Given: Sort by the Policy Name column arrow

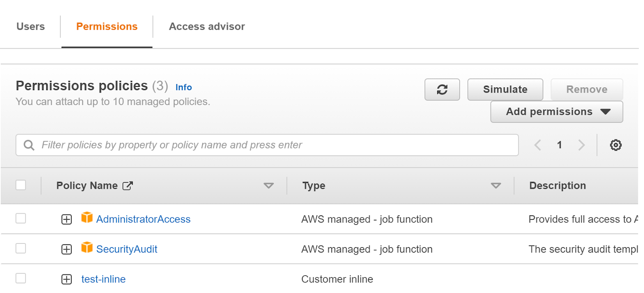Looking at the screenshot, I should click(268, 186).
